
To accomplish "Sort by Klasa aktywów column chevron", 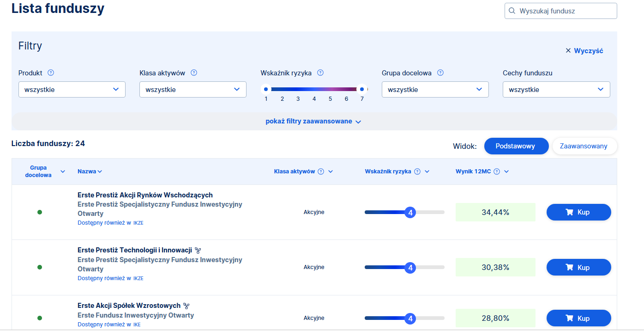I will pos(331,172).
